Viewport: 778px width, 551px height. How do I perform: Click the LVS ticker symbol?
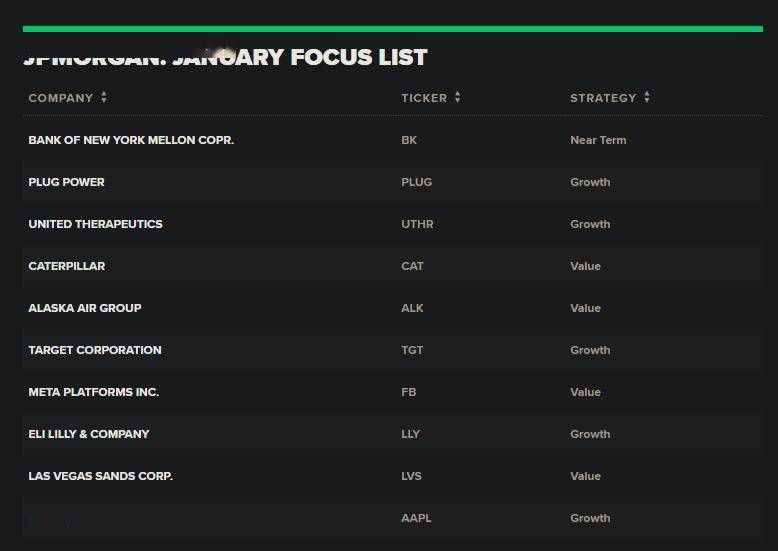coord(411,476)
